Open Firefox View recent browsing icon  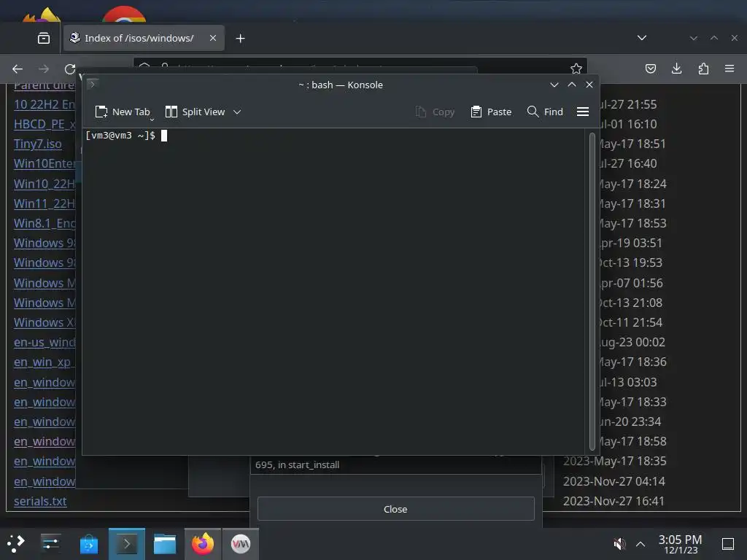43,38
